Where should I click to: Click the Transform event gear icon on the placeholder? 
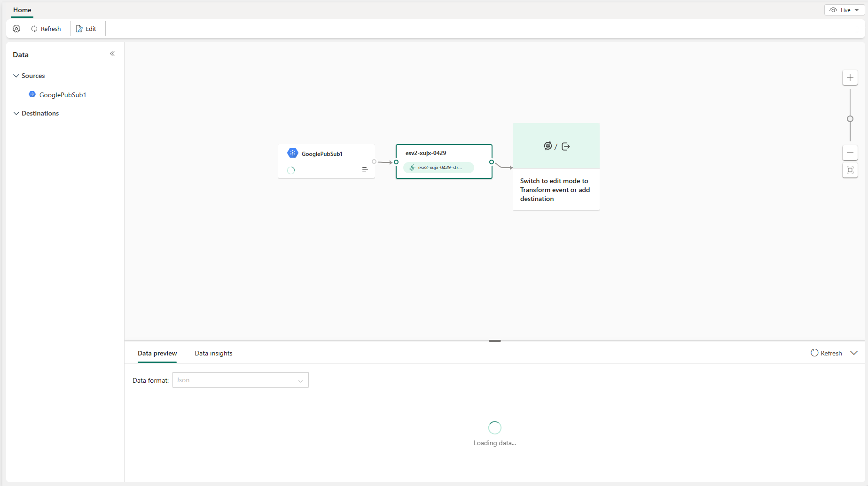click(x=548, y=146)
